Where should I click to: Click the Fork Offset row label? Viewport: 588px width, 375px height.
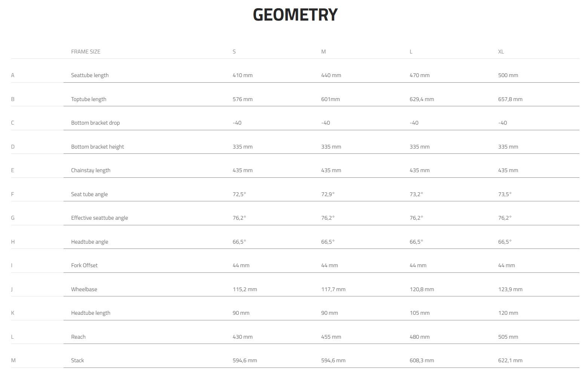[x=84, y=265]
